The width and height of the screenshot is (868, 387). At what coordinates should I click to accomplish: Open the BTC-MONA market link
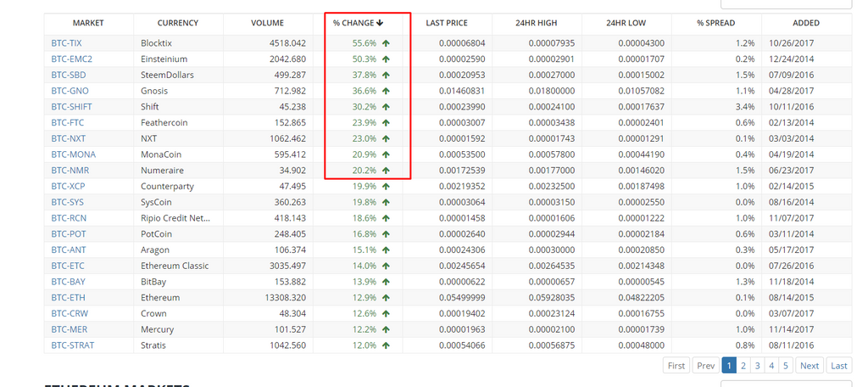point(74,154)
